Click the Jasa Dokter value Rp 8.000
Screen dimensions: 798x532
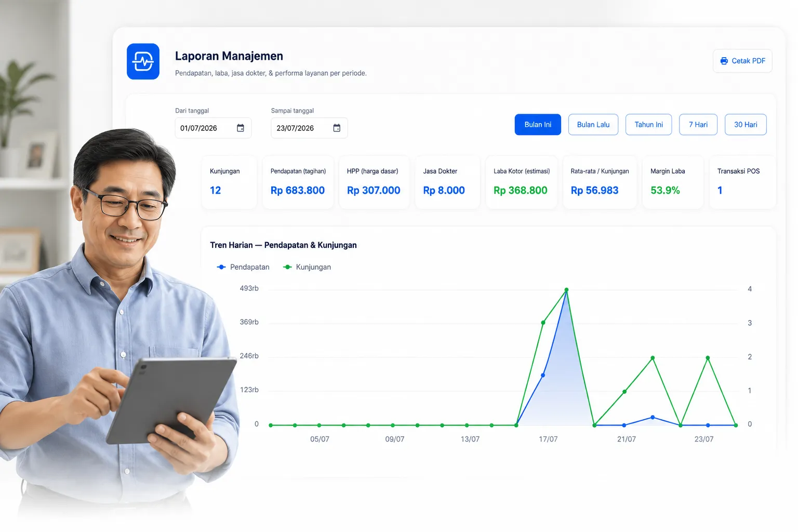(444, 190)
